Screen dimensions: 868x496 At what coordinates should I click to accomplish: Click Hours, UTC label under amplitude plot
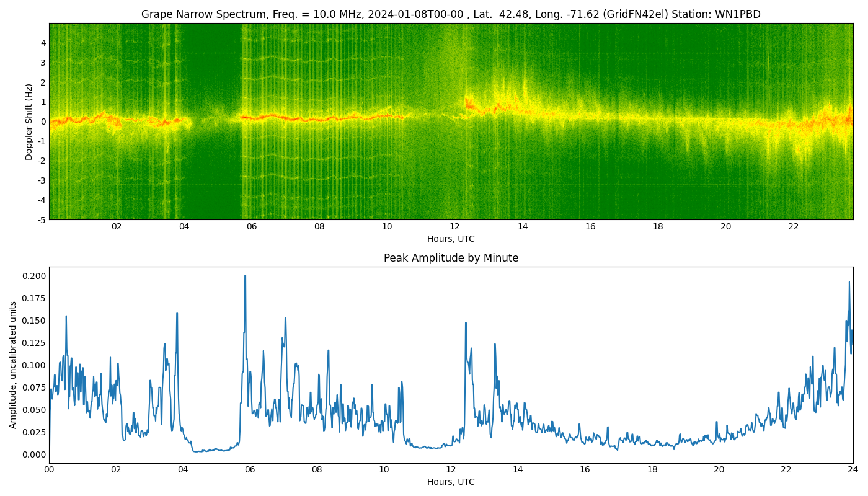point(451,482)
